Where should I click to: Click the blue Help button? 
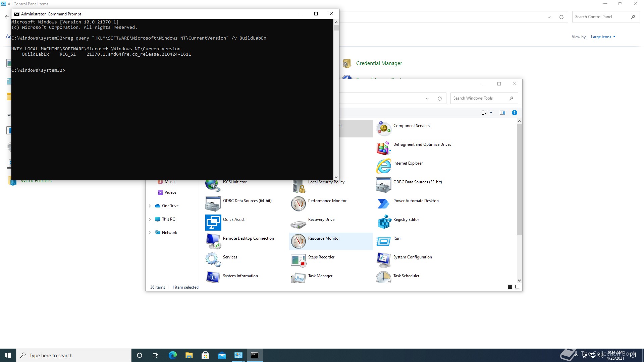tap(514, 113)
